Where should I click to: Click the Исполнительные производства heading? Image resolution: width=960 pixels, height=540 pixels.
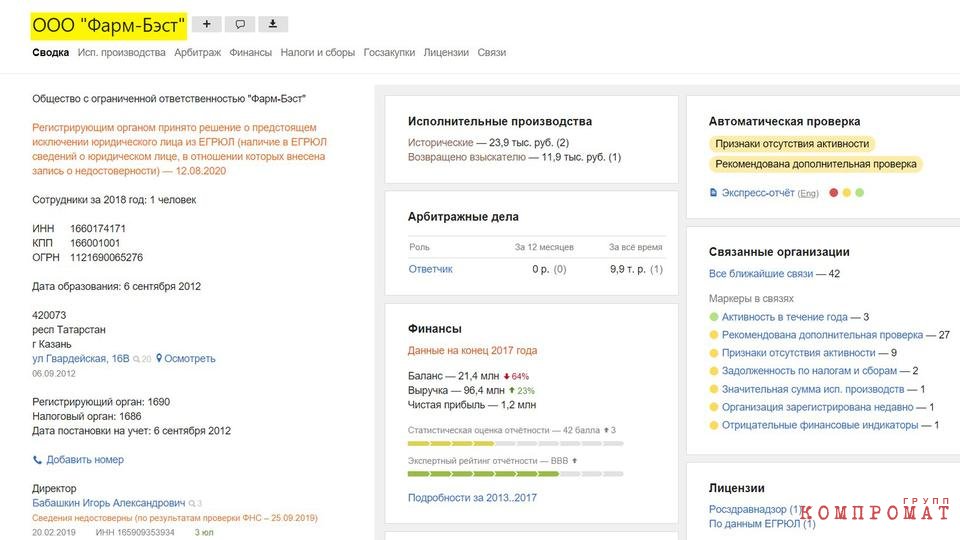[500, 121]
